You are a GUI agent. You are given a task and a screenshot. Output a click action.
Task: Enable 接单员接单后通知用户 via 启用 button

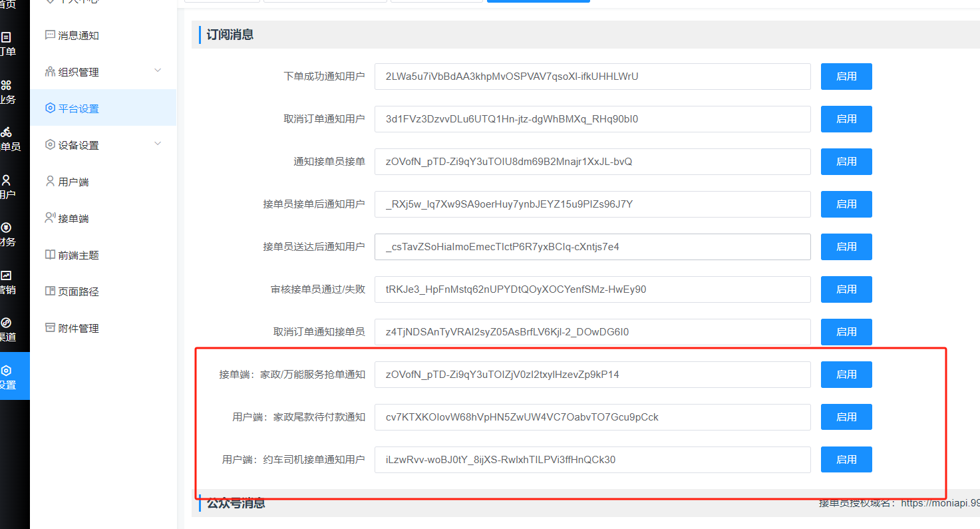[x=846, y=204]
